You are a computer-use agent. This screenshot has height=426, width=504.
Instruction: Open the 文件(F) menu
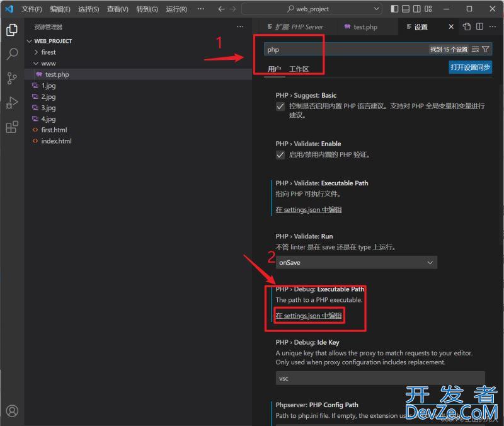point(31,9)
